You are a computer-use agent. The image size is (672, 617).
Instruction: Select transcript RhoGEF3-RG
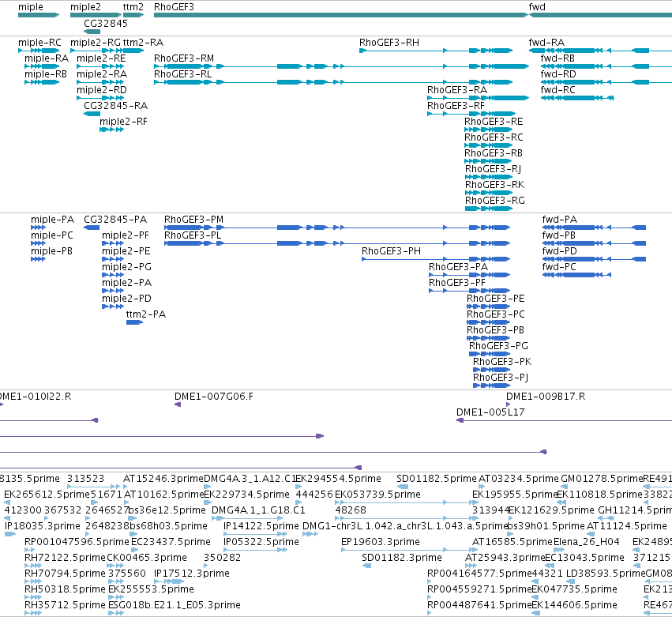[x=489, y=209]
